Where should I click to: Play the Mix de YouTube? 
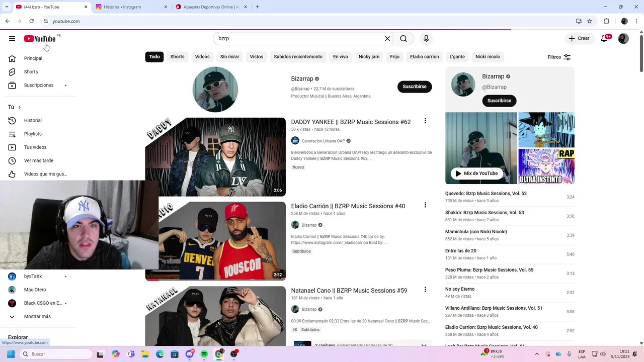coord(476,173)
